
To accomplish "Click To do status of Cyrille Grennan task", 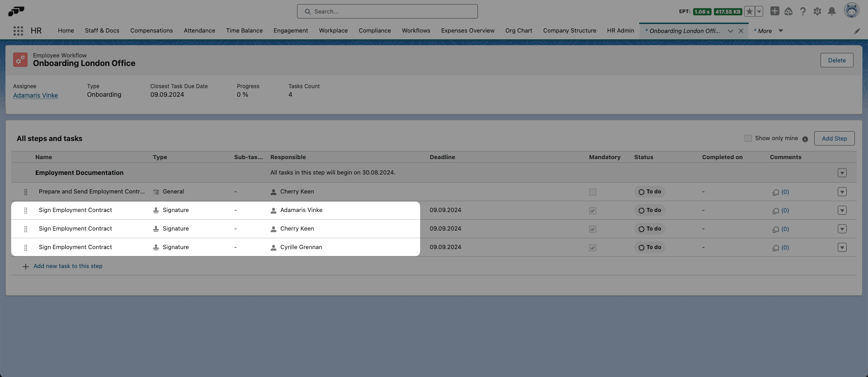I will tap(650, 247).
